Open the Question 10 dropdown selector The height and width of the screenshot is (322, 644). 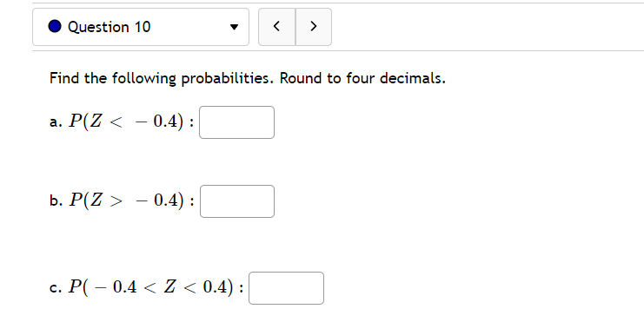141,27
